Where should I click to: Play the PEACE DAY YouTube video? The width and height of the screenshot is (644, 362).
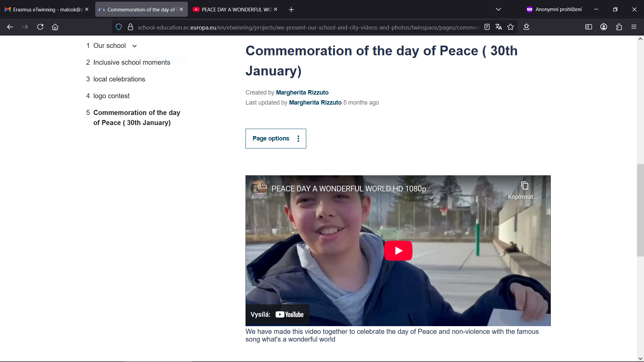coord(398,251)
